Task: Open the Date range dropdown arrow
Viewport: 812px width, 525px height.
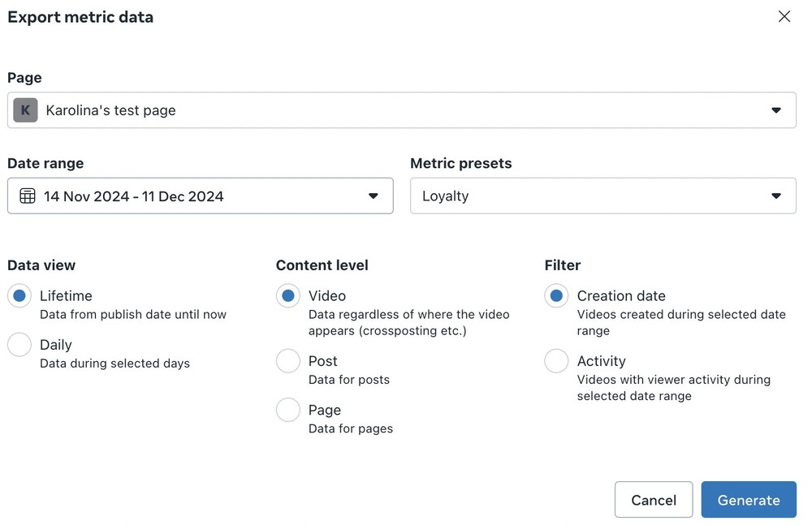Action: (x=373, y=196)
